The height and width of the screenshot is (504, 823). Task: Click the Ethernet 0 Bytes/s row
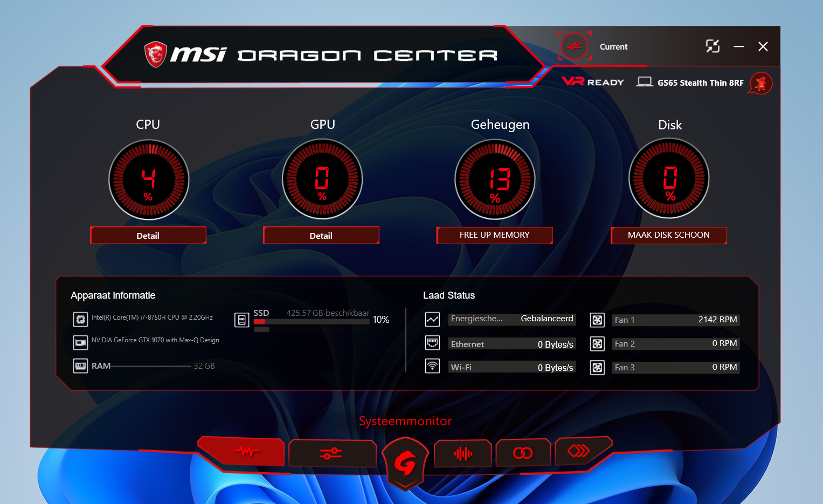(512, 344)
